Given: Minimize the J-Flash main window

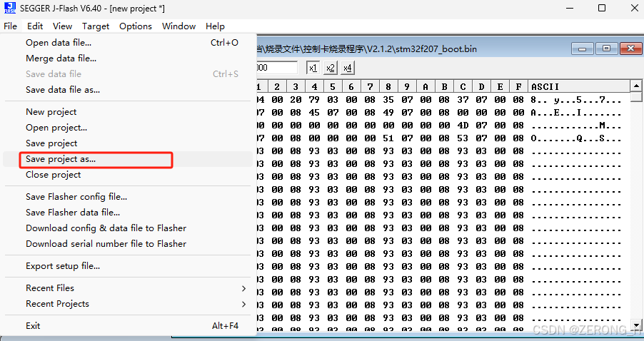Looking at the screenshot, I should pyautogui.click(x=570, y=8).
